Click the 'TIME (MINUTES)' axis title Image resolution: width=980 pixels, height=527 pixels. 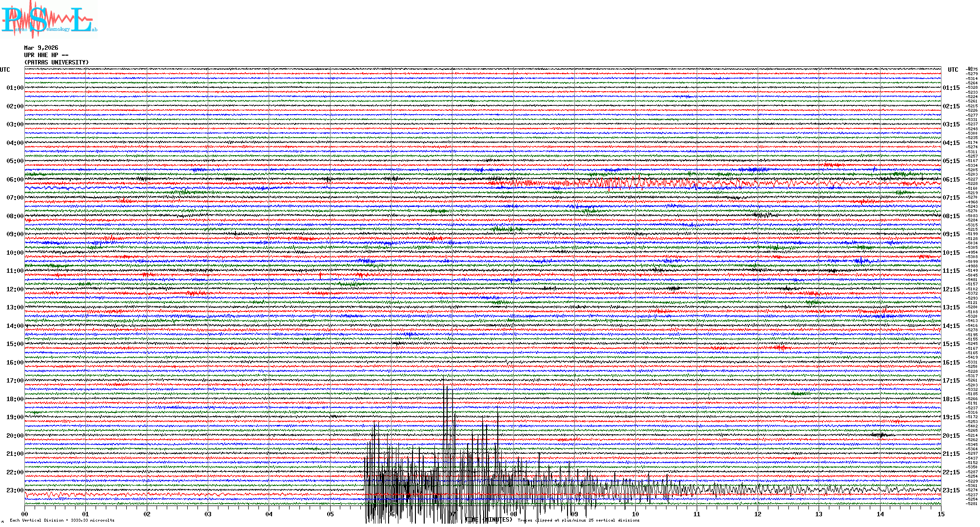489,520
